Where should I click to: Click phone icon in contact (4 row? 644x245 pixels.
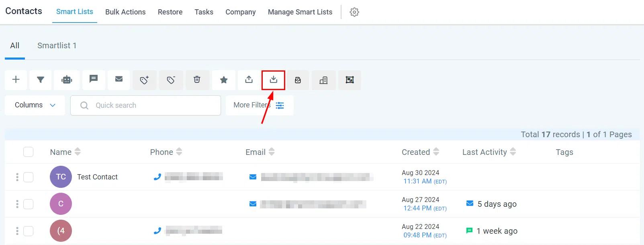point(157,231)
